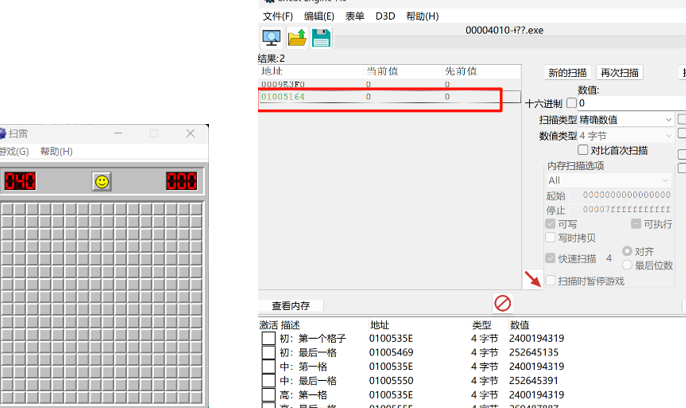686x408 pixels.
Task: Select the 对齐 radio button
Action: click(x=627, y=251)
